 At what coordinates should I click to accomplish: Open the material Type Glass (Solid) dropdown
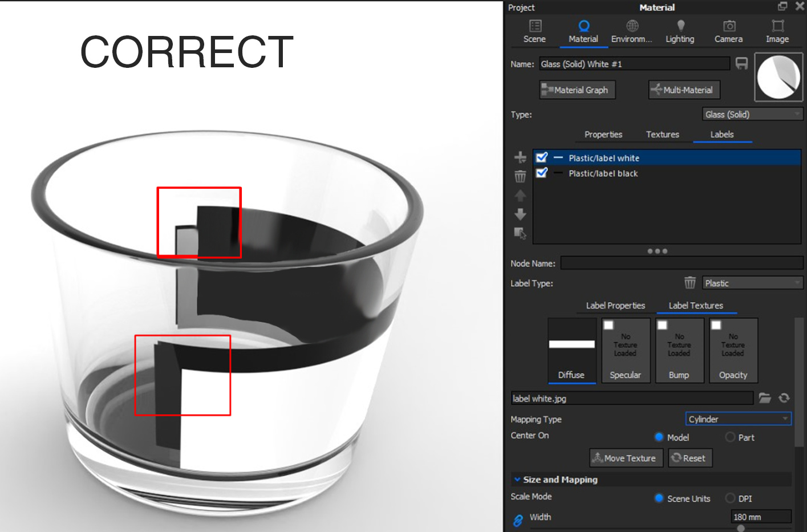coord(752,114)
